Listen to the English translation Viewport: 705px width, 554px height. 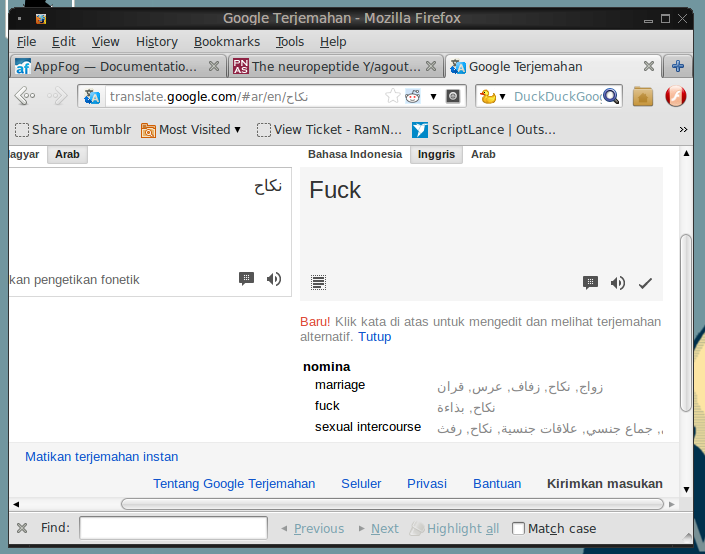coord(618,282)
